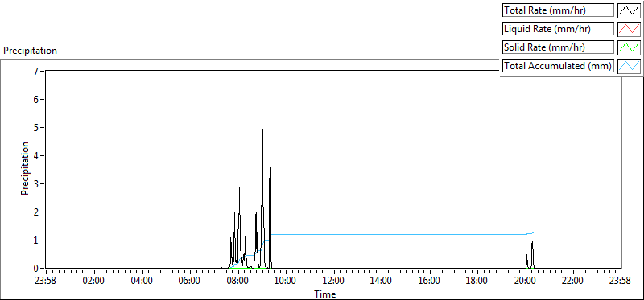Click the Time x-axis title

[x=325, y=294]
